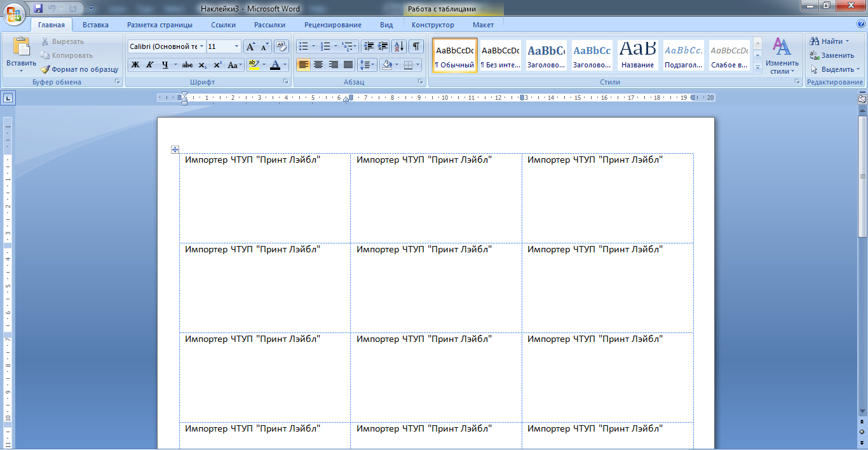
Task: Decrease font size with shrink font icon
Action: click(x=264, y=46)
